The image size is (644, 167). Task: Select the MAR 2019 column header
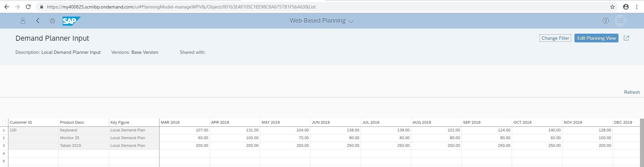(x=185, y=122)
